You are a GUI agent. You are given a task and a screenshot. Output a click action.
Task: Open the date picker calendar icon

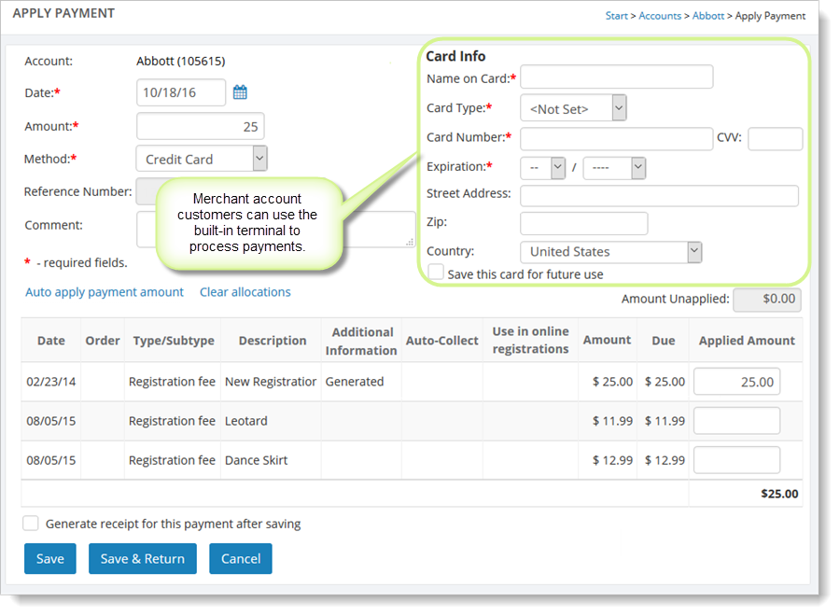[240, 92]
